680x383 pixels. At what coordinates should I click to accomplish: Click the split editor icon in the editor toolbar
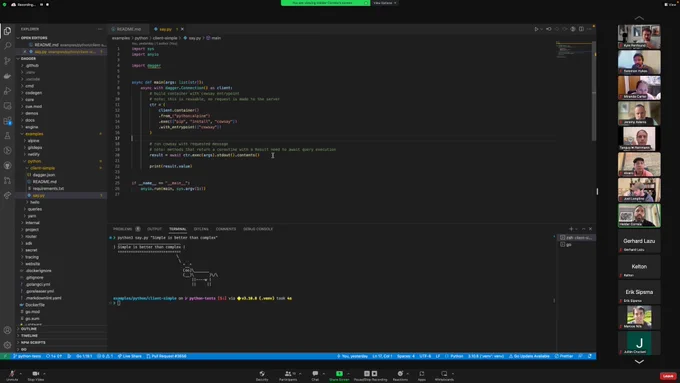(x=581, y=29)
